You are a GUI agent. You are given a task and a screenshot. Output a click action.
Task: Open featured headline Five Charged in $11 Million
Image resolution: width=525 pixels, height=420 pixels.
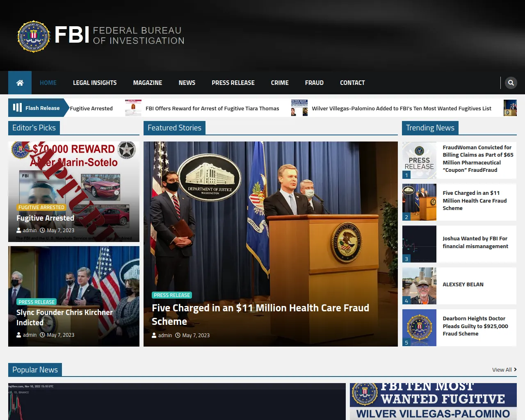(260, 315)
